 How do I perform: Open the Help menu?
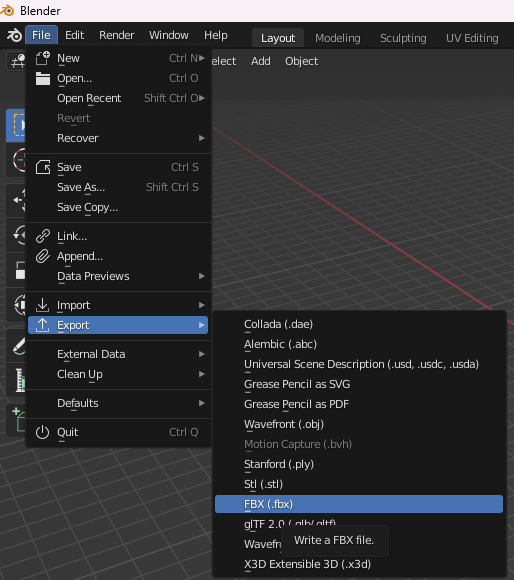pyautogui.click(x=216, y=35)
